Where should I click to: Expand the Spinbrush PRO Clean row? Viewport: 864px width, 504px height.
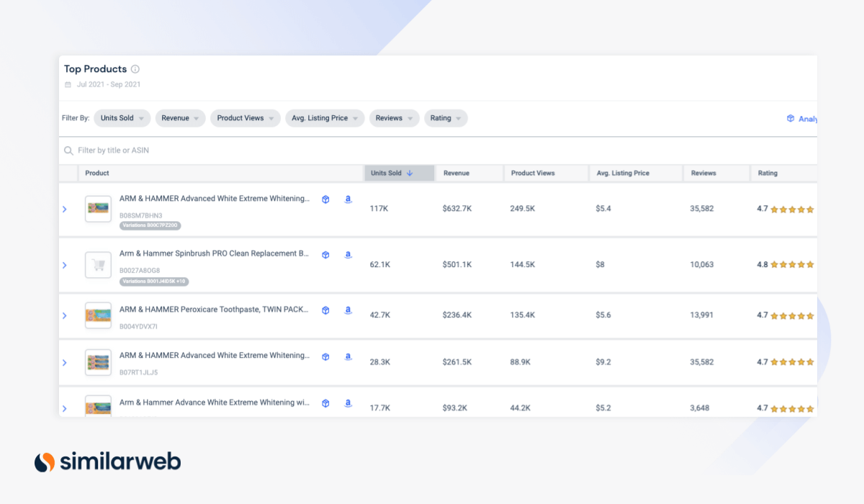coord(64,265)
